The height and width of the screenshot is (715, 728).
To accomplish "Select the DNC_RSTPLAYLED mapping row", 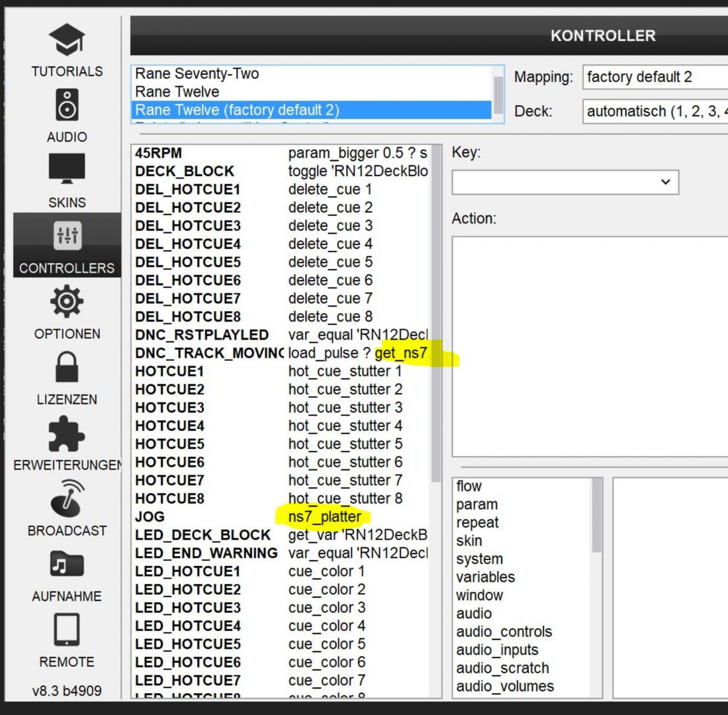I will click(281, 334).
